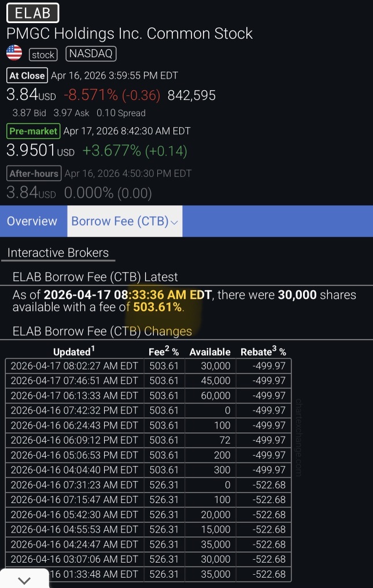Select the 2026-04-17 08:02:27 AM row

coord(148,365)
